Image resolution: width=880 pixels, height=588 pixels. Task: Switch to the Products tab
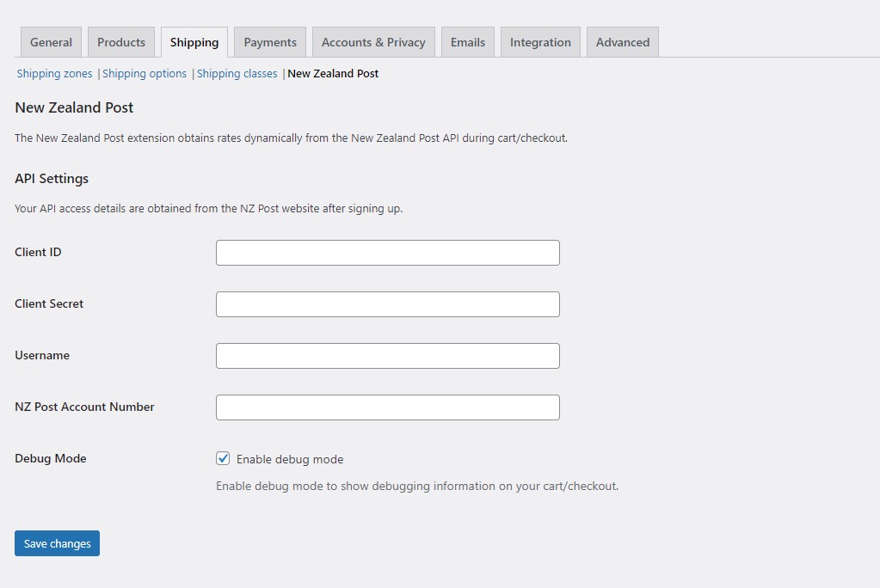(121, 42)
